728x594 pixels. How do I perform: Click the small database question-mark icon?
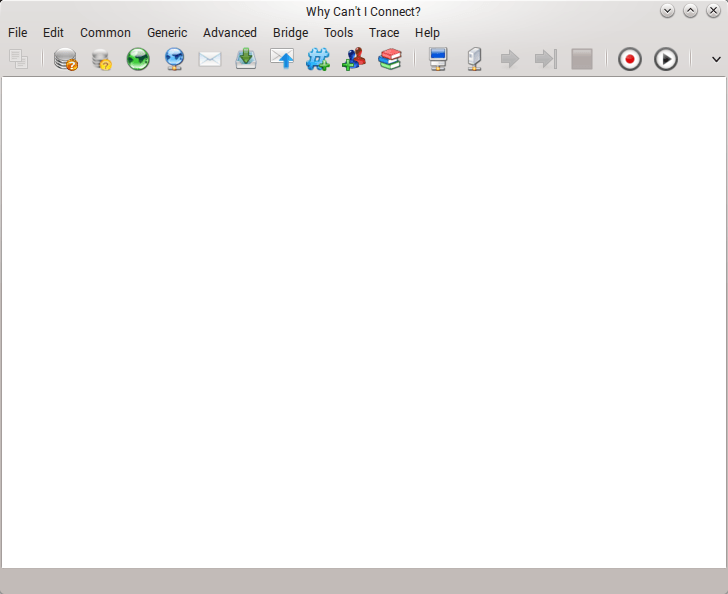[102, 59]
